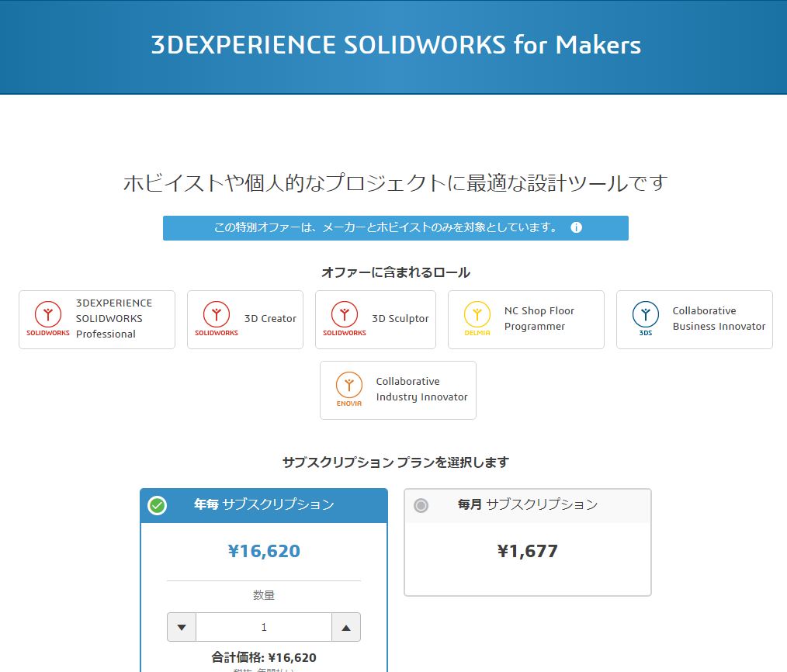This screenshot has width=787, height=672.
Task: Click the ホビイストや個人的な headline text
Action: pyautogui.click(x=396, y=182)
